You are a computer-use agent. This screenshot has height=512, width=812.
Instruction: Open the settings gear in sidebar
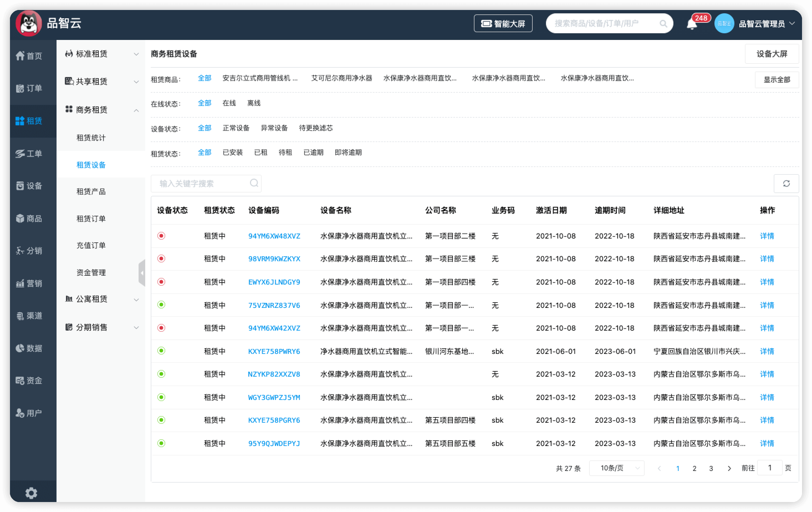click(x=31, y=493)
